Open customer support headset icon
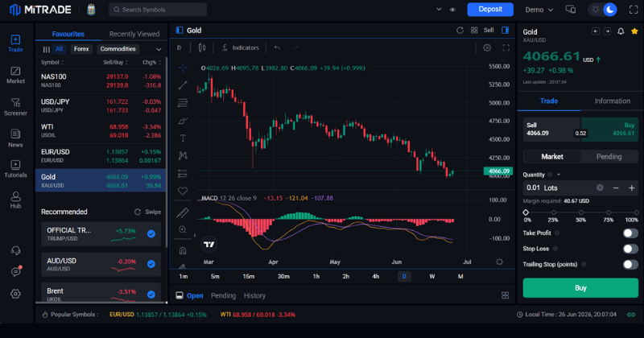 coord(15,250)
